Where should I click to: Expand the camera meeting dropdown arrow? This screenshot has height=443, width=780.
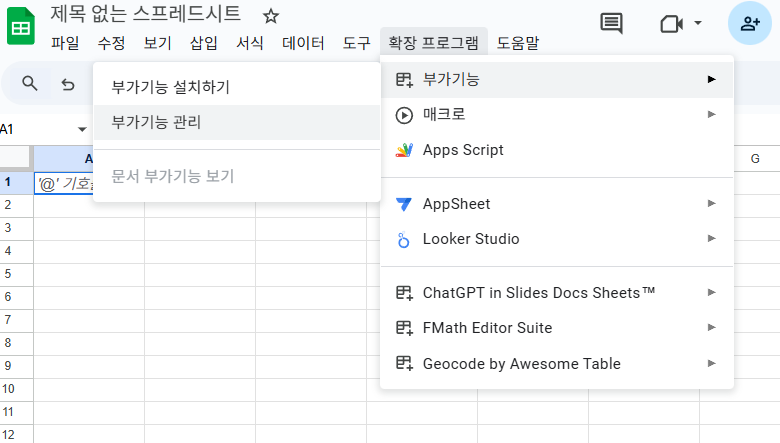coord(697,23)
